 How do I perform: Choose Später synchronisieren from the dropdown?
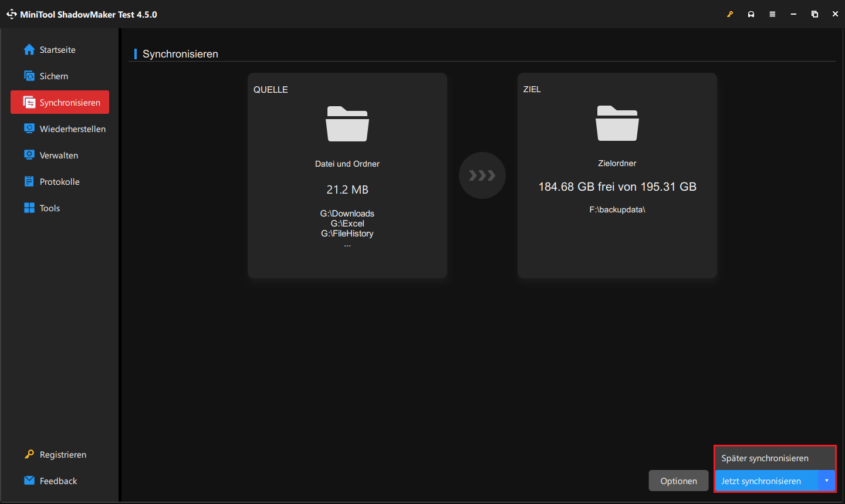point(775,458)
